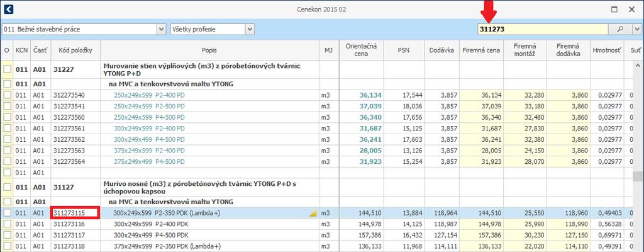This screenshot has width=644, height=252.
Task: Select the '250x249x599 P4-500 PD' description
Action: coord(149,117)
